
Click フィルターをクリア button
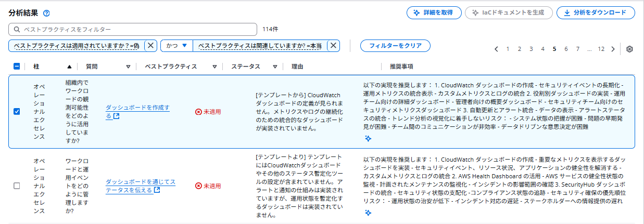coord(395,46)
